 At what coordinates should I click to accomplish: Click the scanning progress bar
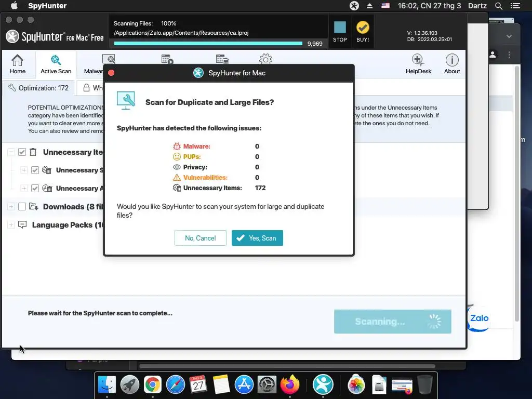point(208,44)
